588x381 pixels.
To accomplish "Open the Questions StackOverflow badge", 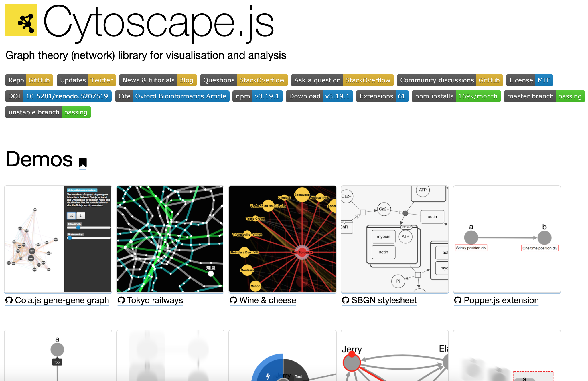I will 244,80.
